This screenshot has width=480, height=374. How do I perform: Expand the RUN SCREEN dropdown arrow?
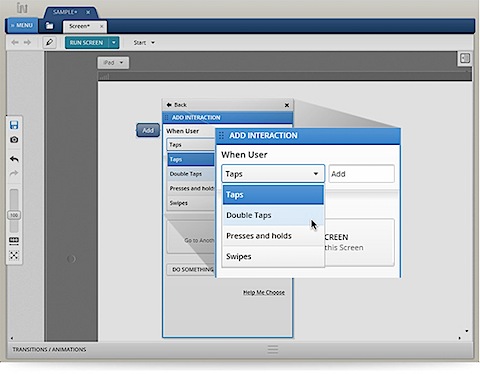coord(114,43)
